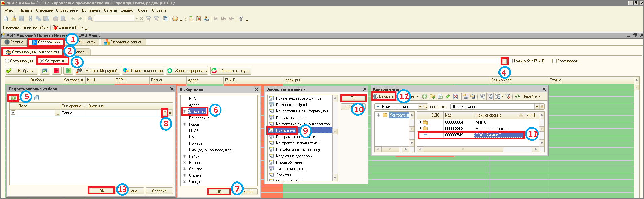Click the add new filter row icon

pos(13,98)
